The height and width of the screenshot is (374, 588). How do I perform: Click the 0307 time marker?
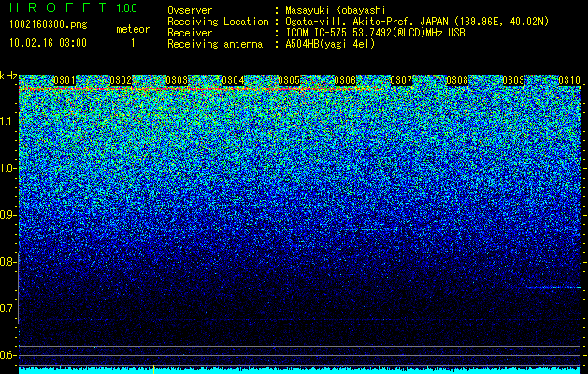click(x=401, y=80)
